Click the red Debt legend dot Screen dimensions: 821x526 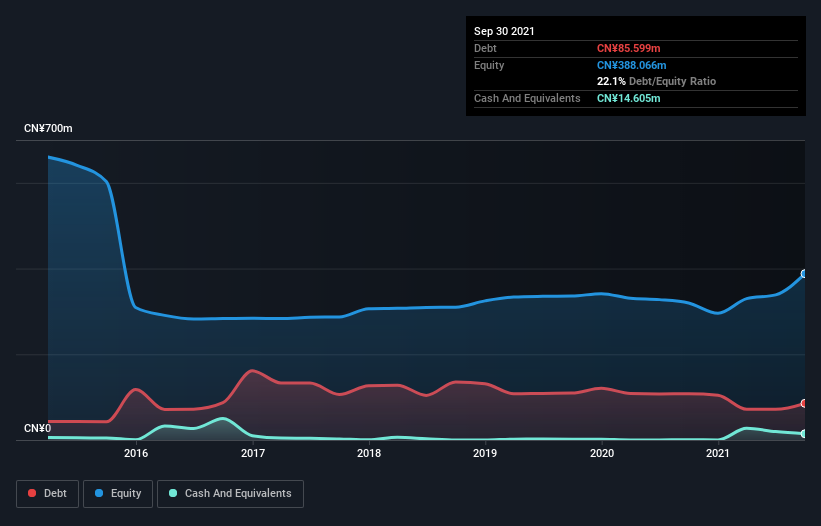click(32, 493)
